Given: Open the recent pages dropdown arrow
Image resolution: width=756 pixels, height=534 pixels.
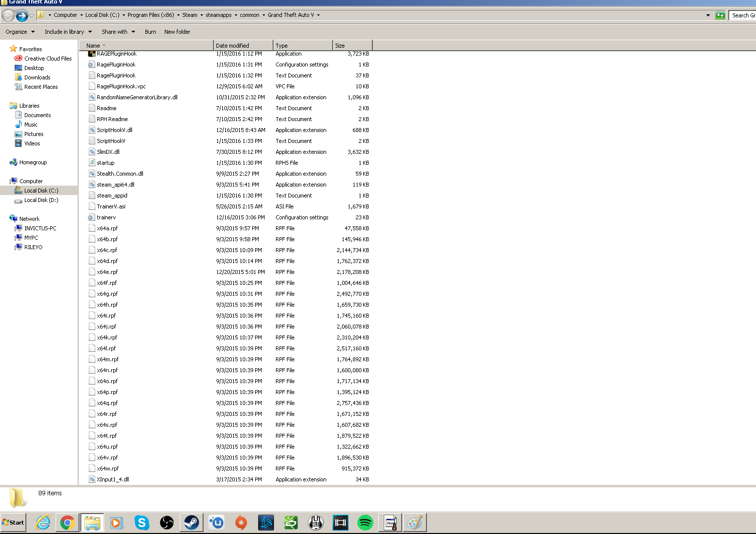Looking at the screenshot, I should click(32, 15).
